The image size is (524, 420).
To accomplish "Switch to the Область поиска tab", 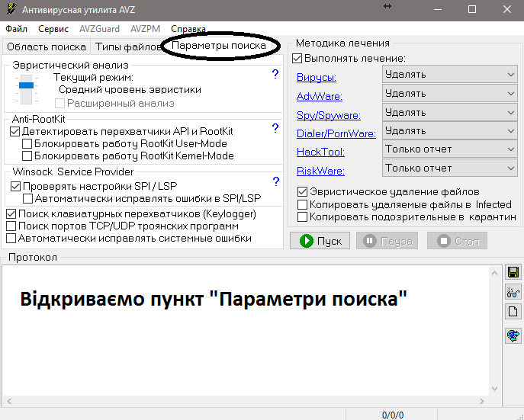I will pyautogui.click(x=47, y=47).
